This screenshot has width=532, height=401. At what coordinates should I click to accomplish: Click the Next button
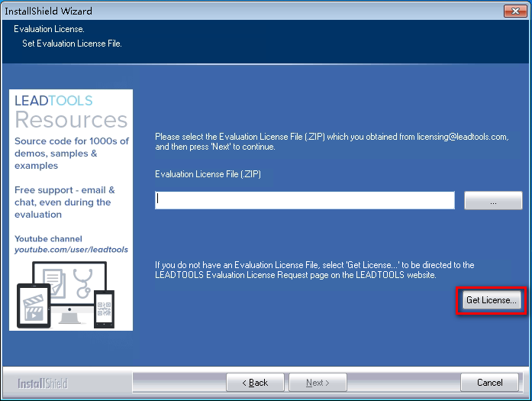click(x=318, y=383)
